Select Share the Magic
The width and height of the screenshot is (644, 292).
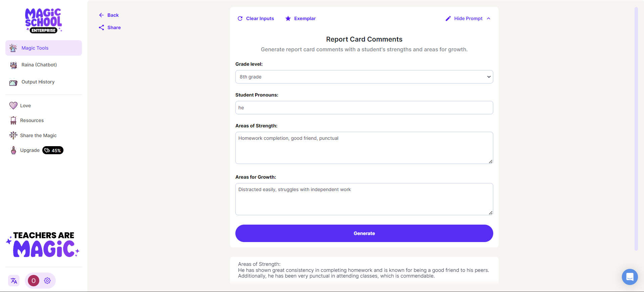pos(38,135)
